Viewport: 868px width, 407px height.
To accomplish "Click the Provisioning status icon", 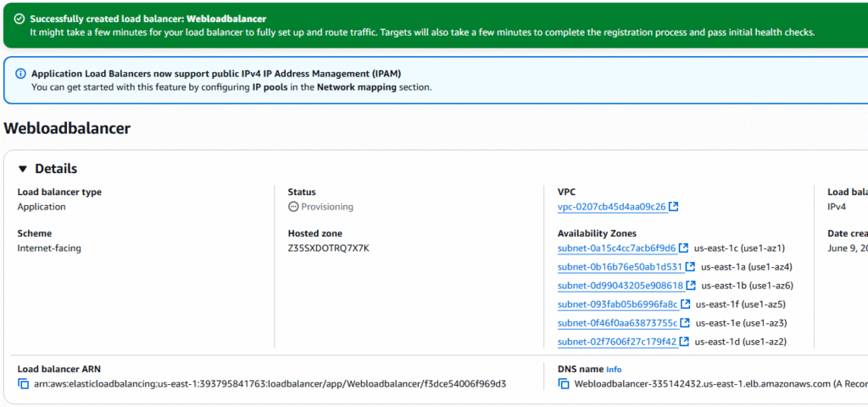I will [293, 207].
